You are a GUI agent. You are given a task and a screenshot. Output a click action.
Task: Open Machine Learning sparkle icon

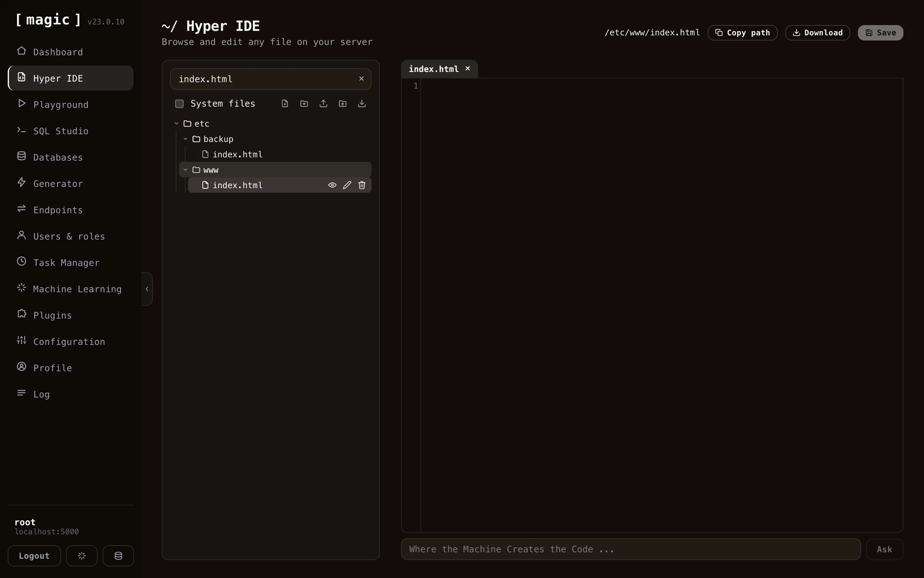[22, 288]
